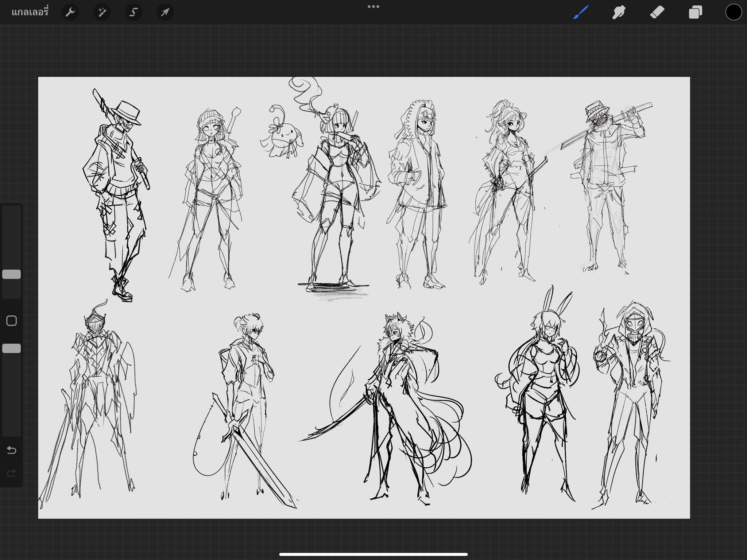Click the brush opacity slider handle

coord(12,348)
